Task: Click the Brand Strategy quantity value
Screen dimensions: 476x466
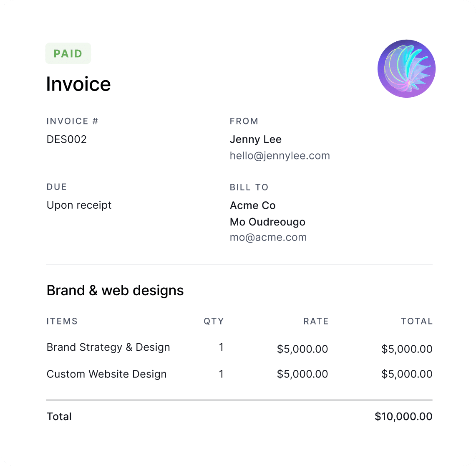Action: click(221, 347)
